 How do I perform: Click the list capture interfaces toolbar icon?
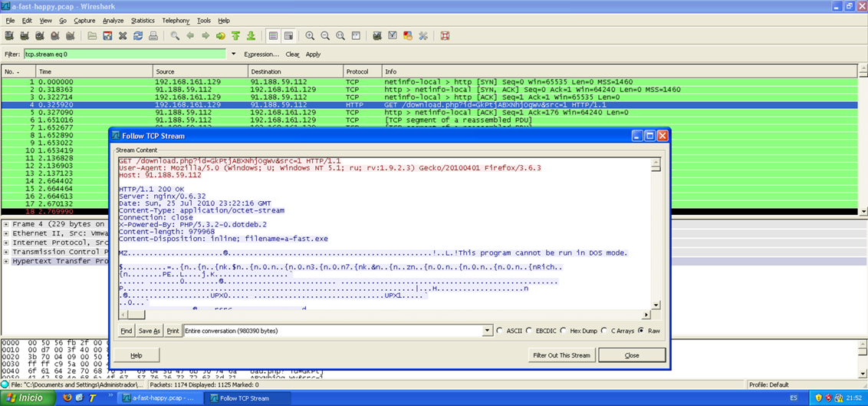pos(9,35)
